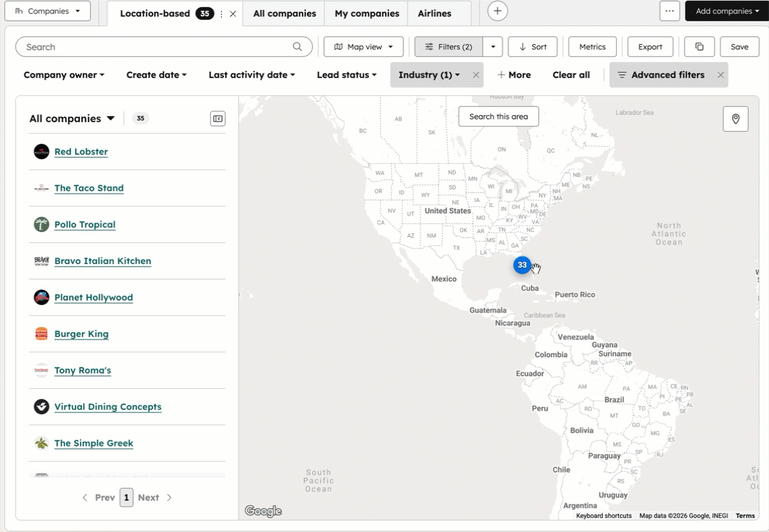Click the magnifier icon in the search bar

[297, 46]
